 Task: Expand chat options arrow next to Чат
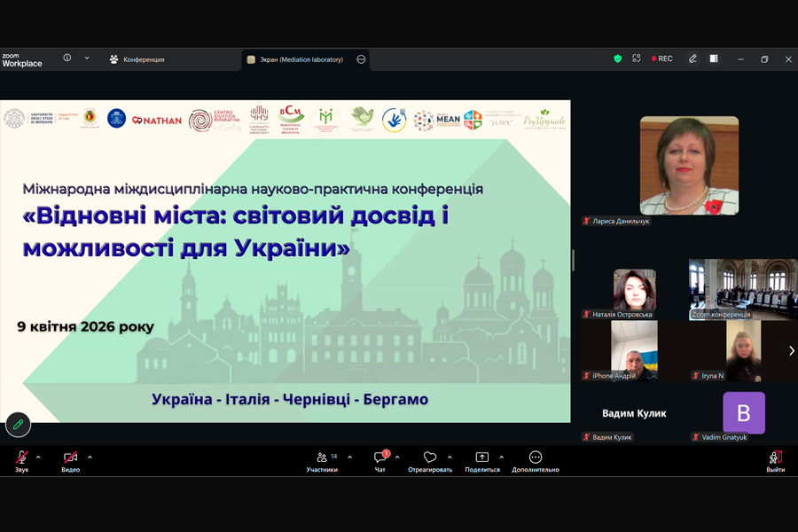point(397,458)
